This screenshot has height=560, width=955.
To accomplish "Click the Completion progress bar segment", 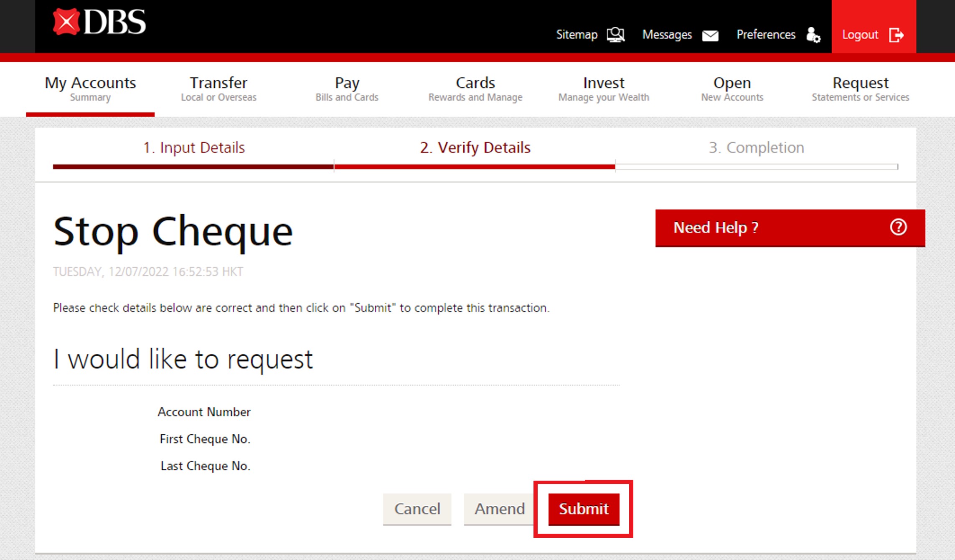I will [x=756, y=167].
